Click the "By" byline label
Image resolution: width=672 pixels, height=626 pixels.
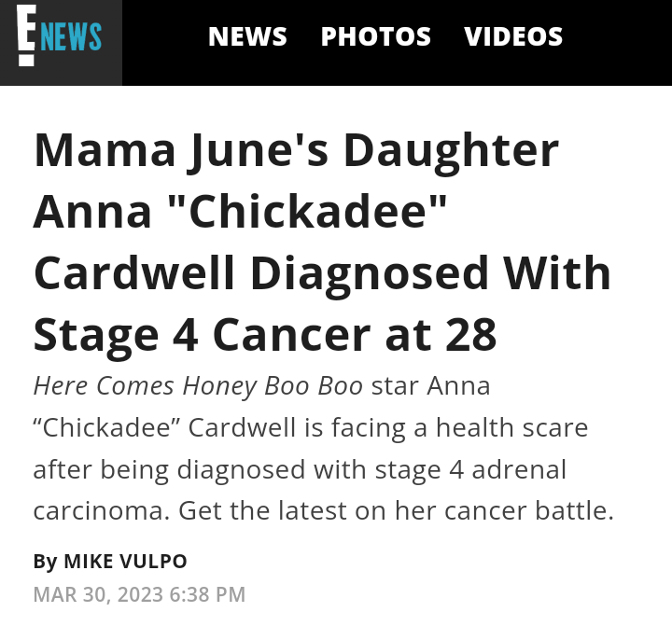click(x=45, y=562)
